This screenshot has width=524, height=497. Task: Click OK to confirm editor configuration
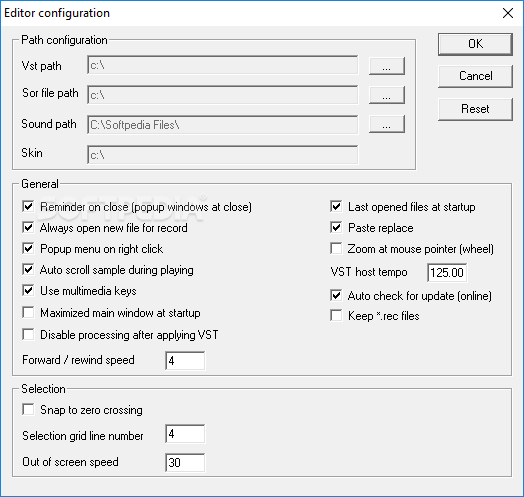[475, 44]
